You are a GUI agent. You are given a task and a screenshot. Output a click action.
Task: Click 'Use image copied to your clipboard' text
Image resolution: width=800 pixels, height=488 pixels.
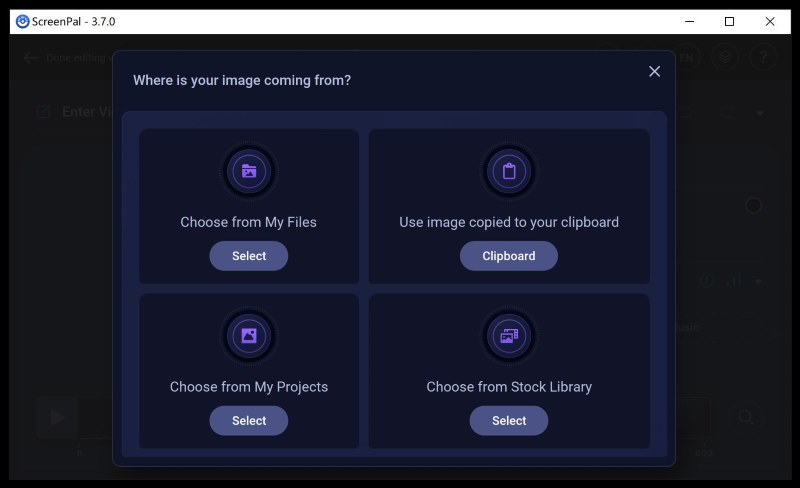tap(509, 222)
